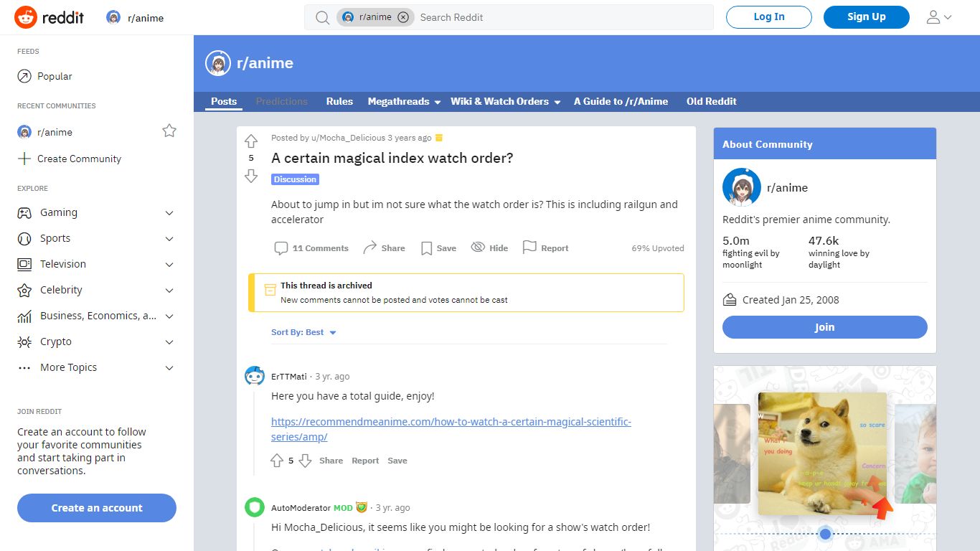Downvote ErTTMati's comment
Viewport: 980px width, 551px height.
point(305,461)
